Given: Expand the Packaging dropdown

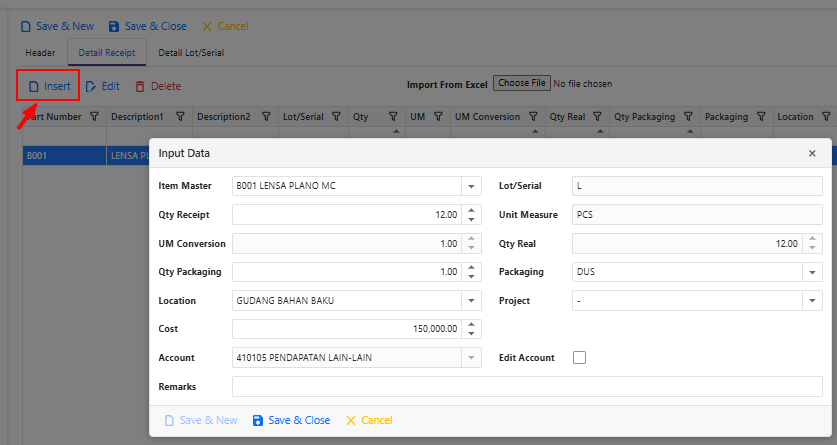Looking at the screenshot, I should pos(812,272).
